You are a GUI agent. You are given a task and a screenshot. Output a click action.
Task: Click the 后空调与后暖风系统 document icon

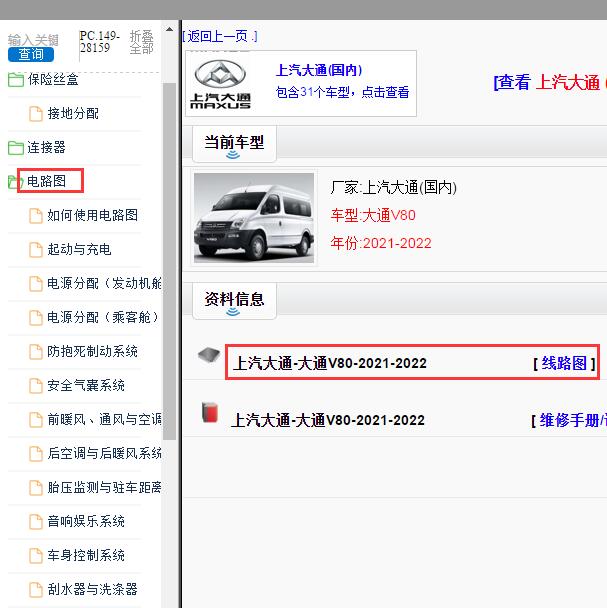tap(36, 454)
